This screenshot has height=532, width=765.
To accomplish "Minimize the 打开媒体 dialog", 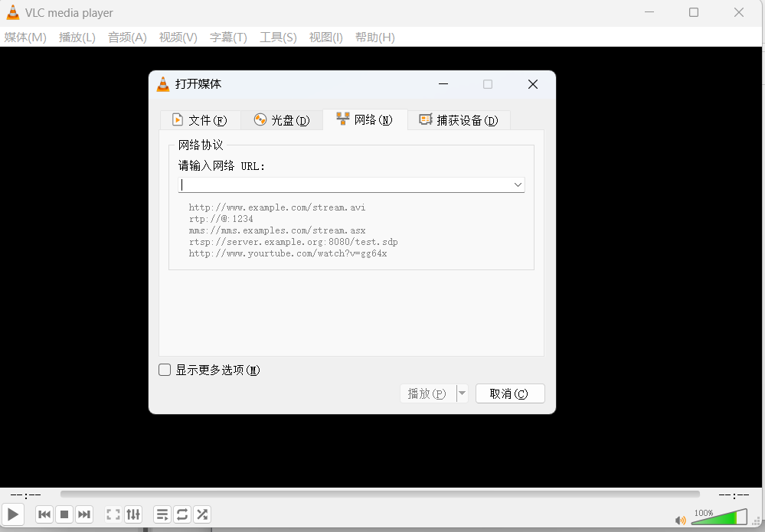I will coord(443,84).
